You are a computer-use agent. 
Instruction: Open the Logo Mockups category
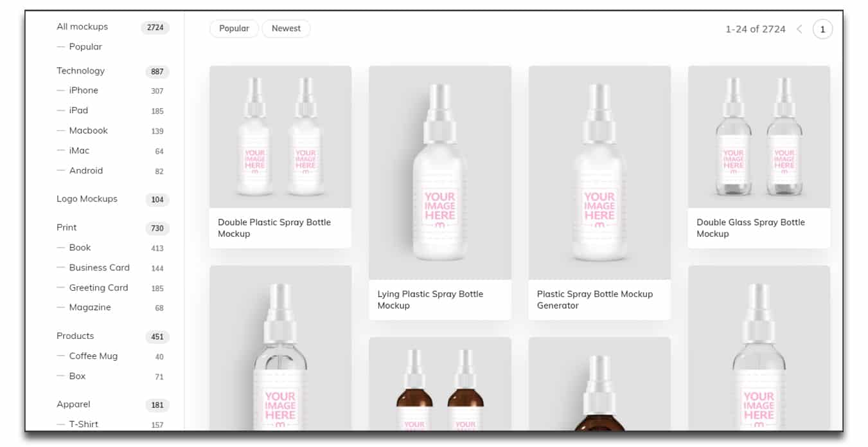point(87,199)
